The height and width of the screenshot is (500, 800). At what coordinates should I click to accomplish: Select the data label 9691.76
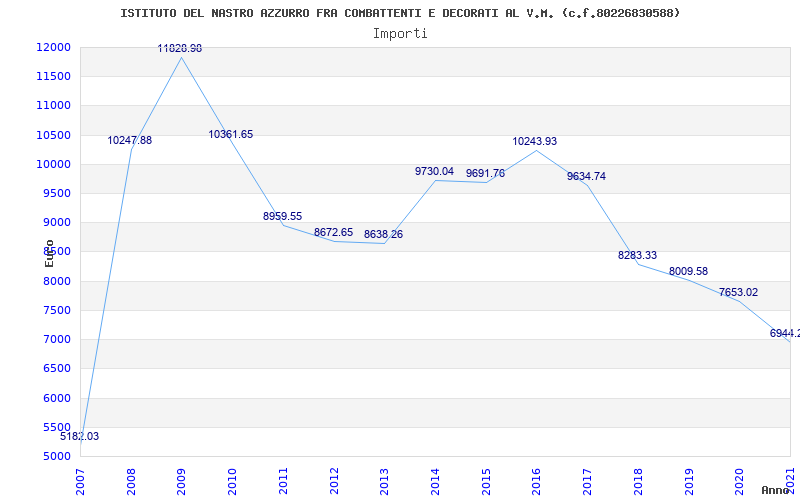click(x=485, y=173)
